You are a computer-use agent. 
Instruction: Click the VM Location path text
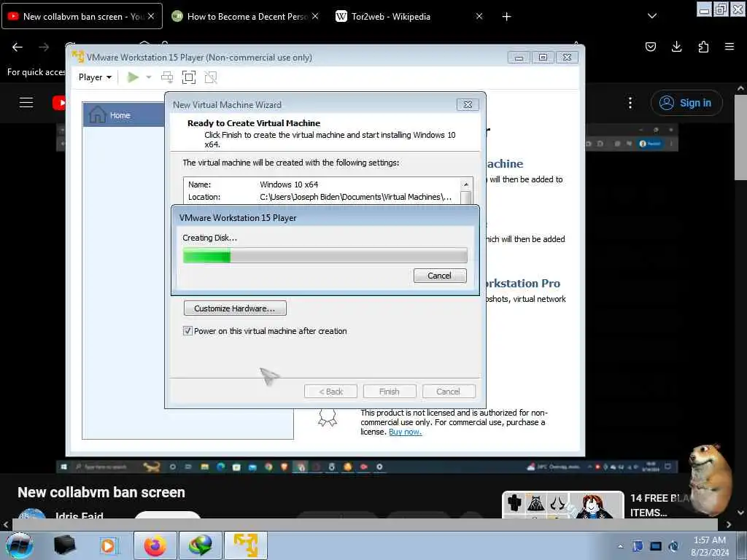point(355,197)
